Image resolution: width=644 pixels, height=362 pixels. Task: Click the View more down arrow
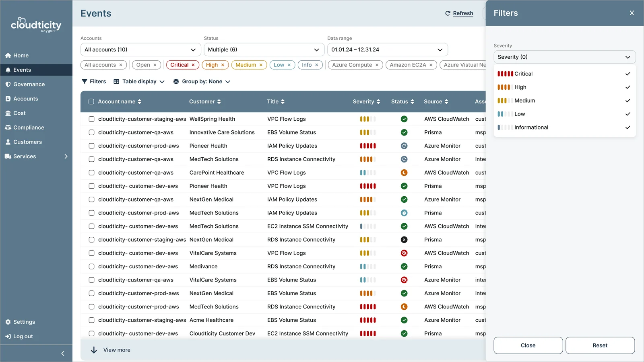(x=94, y=350)
